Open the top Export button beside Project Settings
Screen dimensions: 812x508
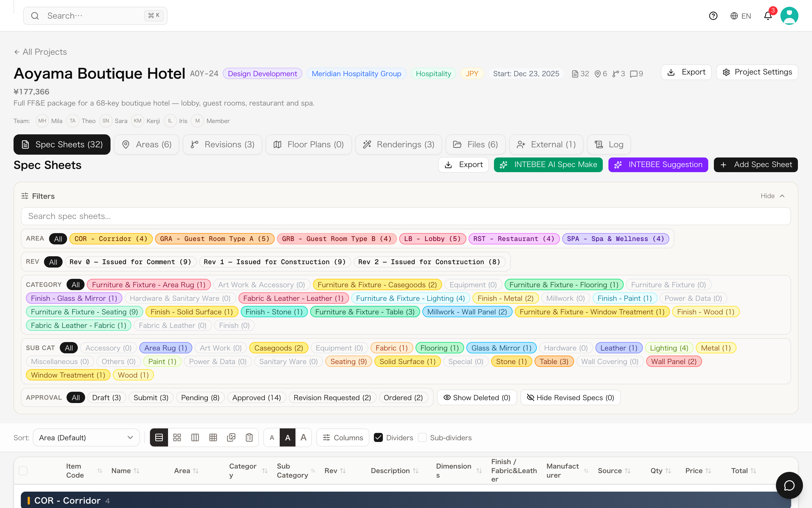tap(686, 72)
